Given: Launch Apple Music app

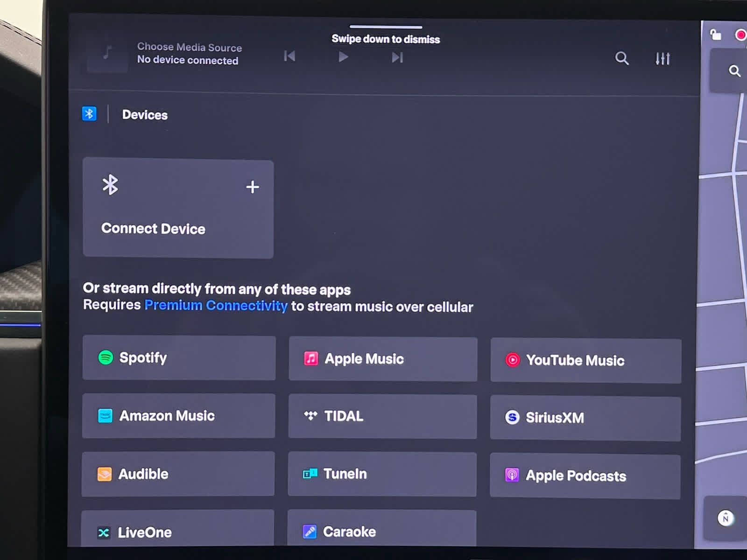Looking at the screenshot, I should pyautogui.click(x=383, y=359).
